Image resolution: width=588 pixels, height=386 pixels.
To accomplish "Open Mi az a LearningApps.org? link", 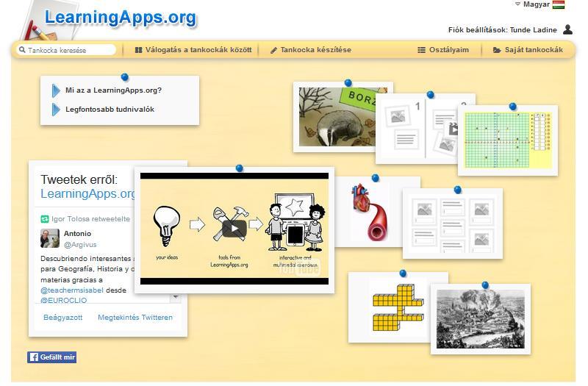I will [113, 90].
